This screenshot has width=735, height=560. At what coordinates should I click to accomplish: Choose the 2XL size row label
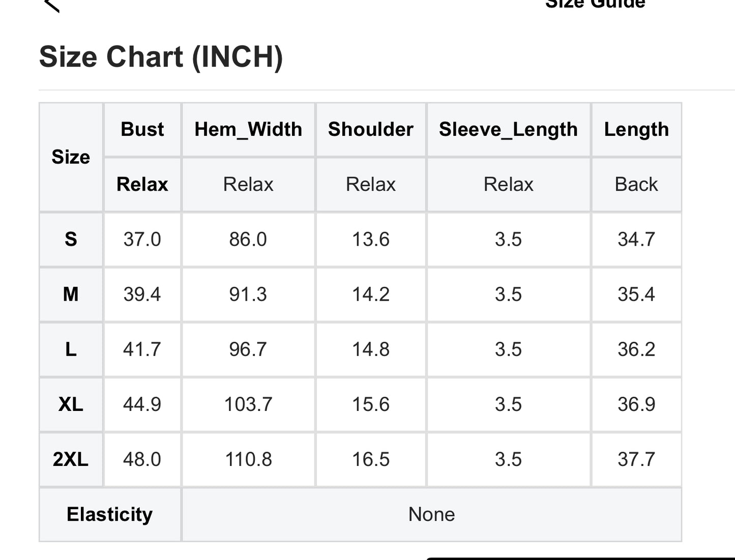71,459
